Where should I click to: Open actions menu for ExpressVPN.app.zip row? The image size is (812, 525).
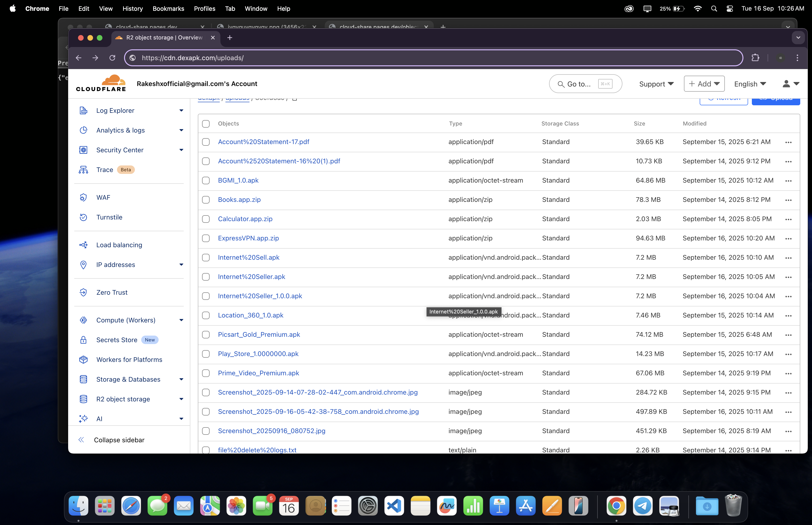[x=788, y=239]
